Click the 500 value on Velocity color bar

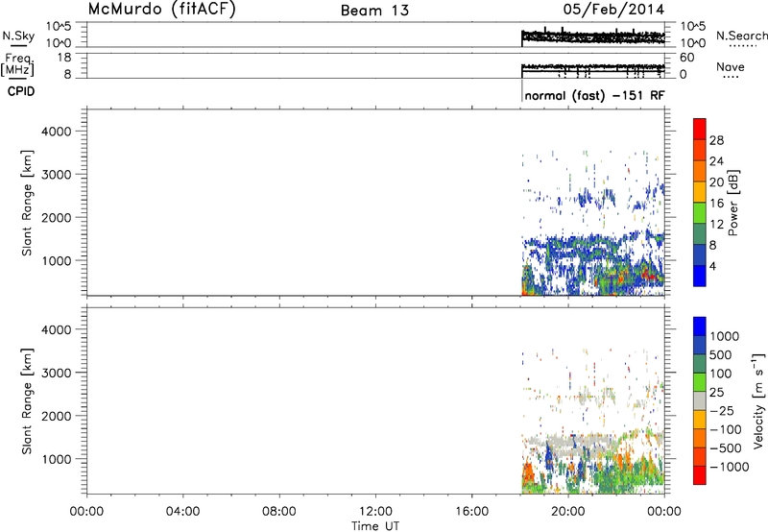720,355
